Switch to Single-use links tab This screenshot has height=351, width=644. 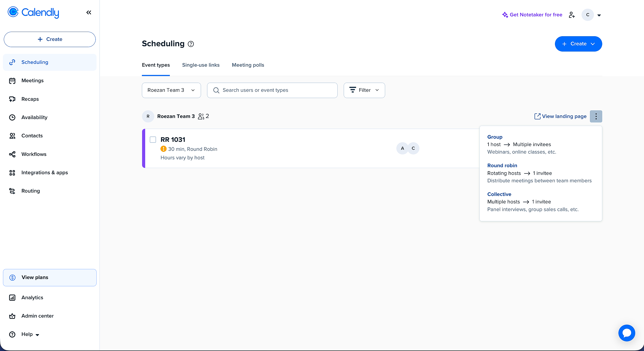tap(200, 65)
